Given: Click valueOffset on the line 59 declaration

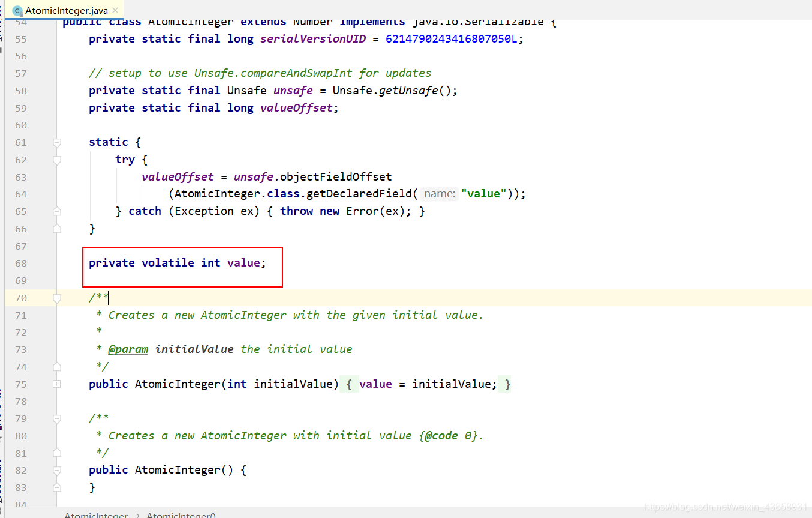Looking at the screenshot, I should pos(296,108).
